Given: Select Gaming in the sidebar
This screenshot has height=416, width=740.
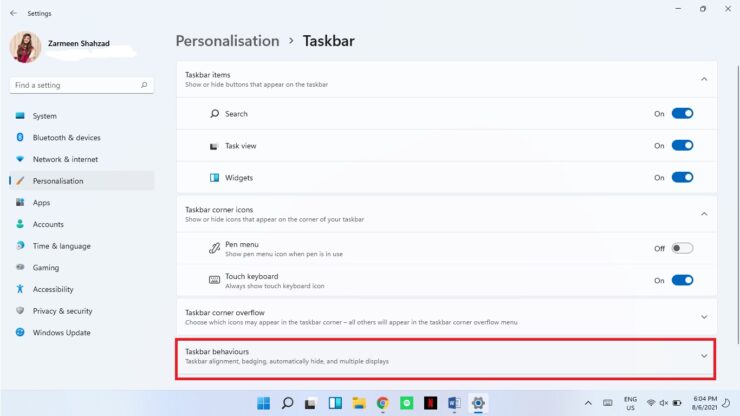Looking at the screenshot, I should click(x=46, y=268).
